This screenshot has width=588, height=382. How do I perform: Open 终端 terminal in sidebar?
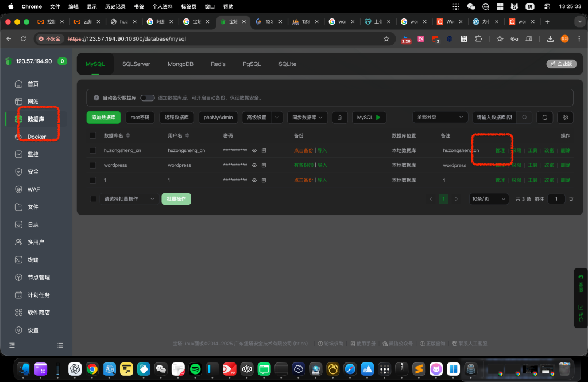(33, 260)
